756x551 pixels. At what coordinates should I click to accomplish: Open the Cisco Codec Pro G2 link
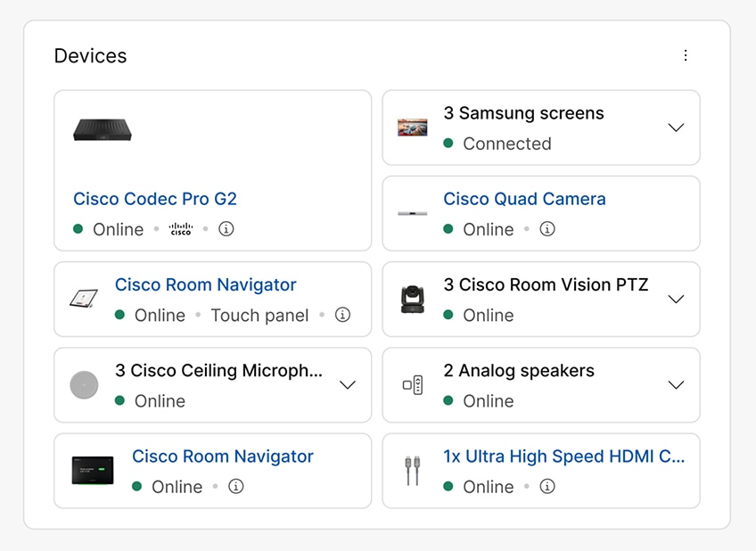point(155,199)
